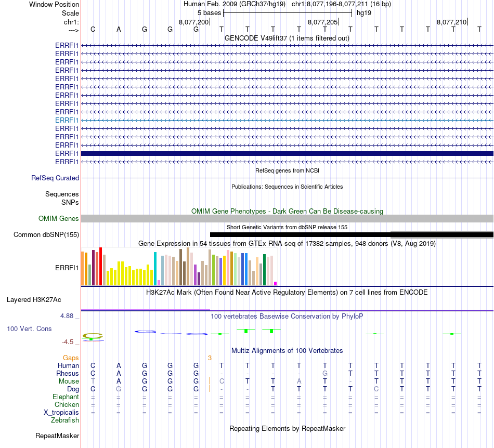Select the chr1:8,077,196-8,077,211 (16 bp) position text

[x=341, y=4]
